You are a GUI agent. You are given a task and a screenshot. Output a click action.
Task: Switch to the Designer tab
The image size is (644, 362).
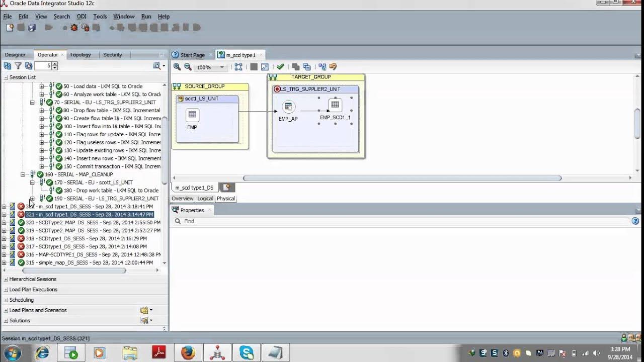(x=15, y=55)
